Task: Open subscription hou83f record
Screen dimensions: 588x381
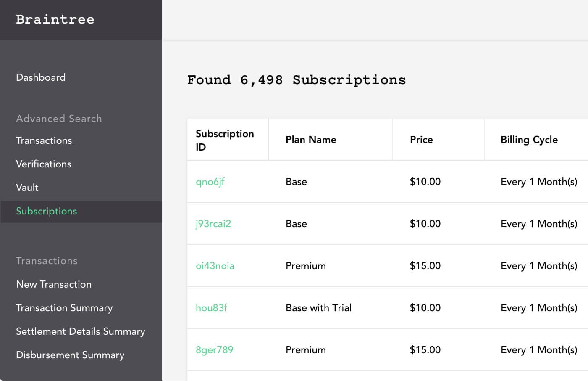Action: point(212,308)
